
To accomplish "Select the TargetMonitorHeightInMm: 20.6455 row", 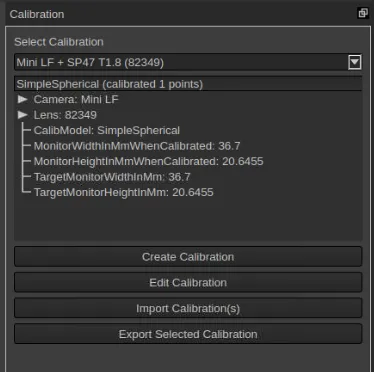I will [x=124, y=192].
